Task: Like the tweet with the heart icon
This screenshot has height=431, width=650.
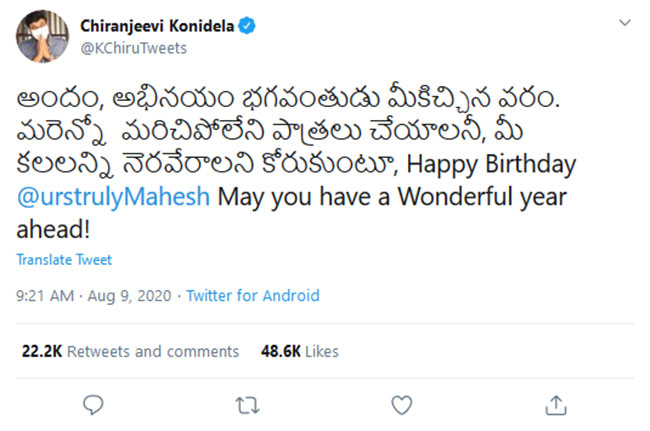Action: (x=401, y=405)
